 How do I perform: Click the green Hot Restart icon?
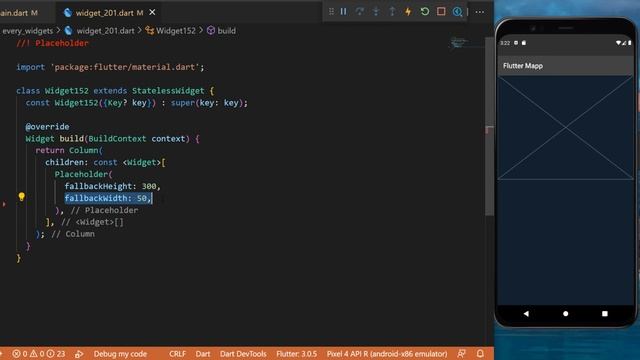tap(424, 11)
